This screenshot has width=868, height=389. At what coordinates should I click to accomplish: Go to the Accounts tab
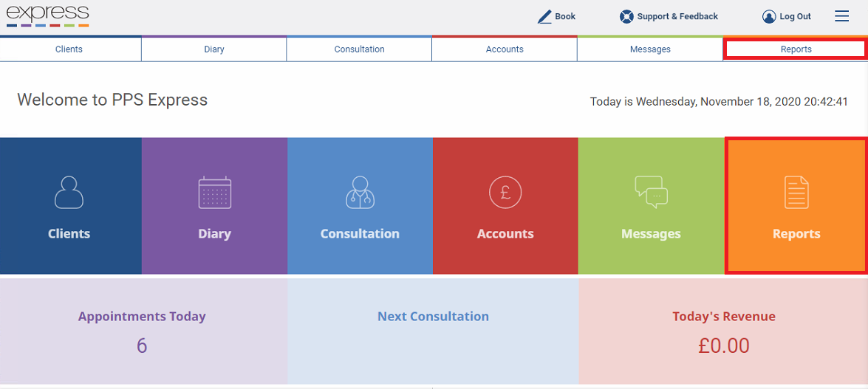pos(505,49)
